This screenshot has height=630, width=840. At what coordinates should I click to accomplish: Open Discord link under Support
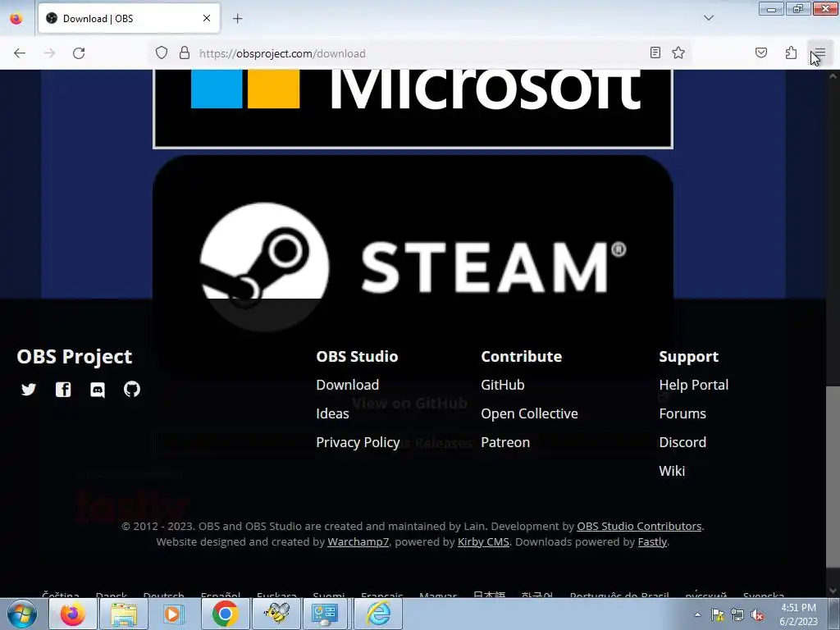(x=682, y=442)
